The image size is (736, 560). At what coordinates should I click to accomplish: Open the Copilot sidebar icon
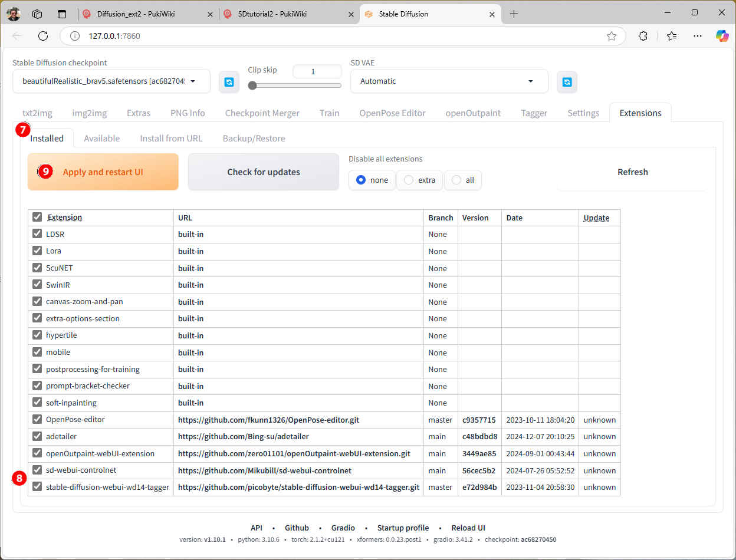(x=722, y=36)
